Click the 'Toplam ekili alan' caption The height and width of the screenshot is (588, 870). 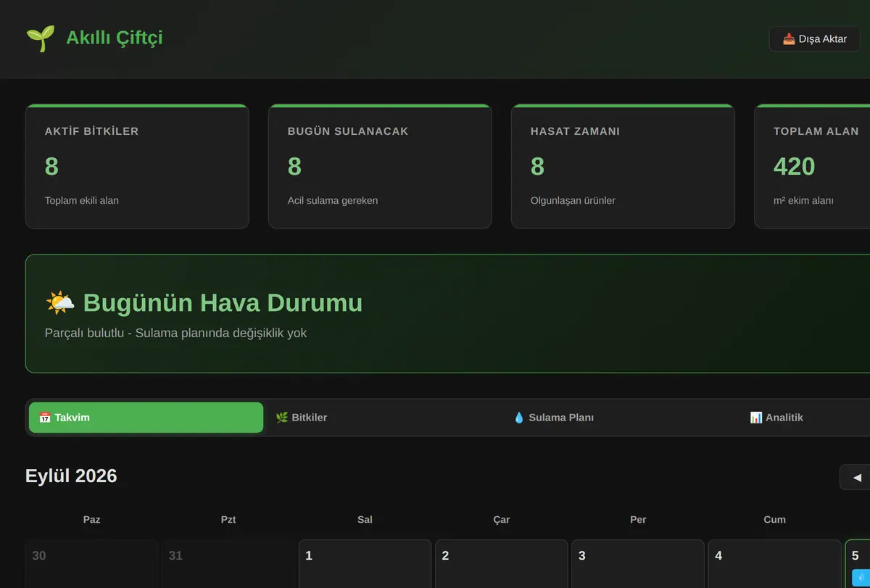[82, 201]
